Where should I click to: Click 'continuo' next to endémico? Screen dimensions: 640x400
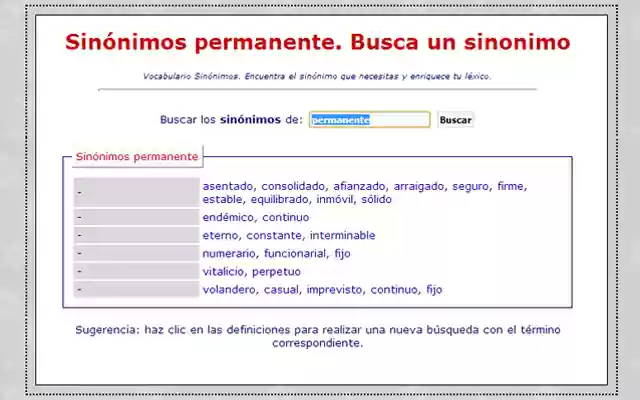pos(285,217)
